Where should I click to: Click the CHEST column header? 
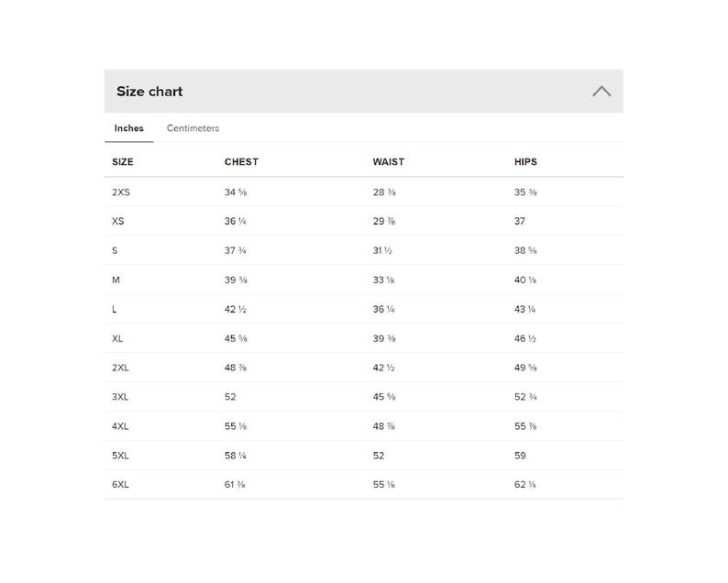pos(241,162)
